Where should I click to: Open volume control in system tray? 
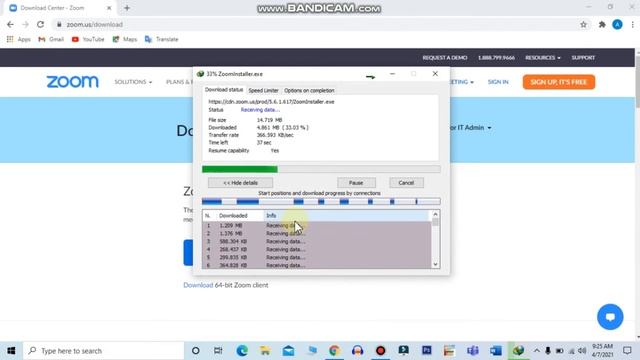coord(582,351)
